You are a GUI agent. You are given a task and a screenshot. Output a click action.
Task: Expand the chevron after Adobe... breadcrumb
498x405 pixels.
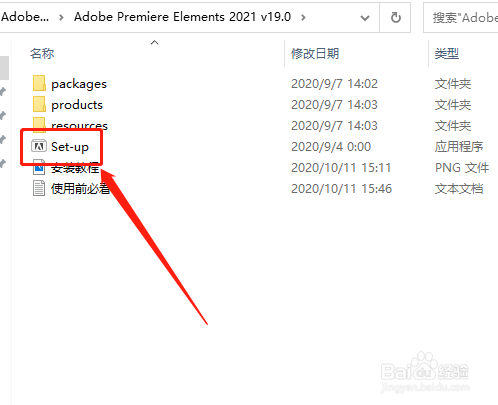61,17
